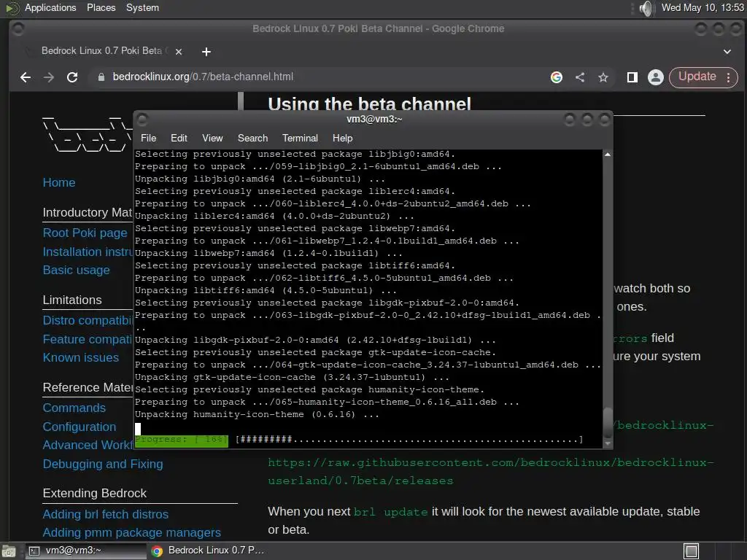Click the bedrocklinux-userland/0.7beta/releases URL text
This screenshot has height=560, width=747.
491,472
